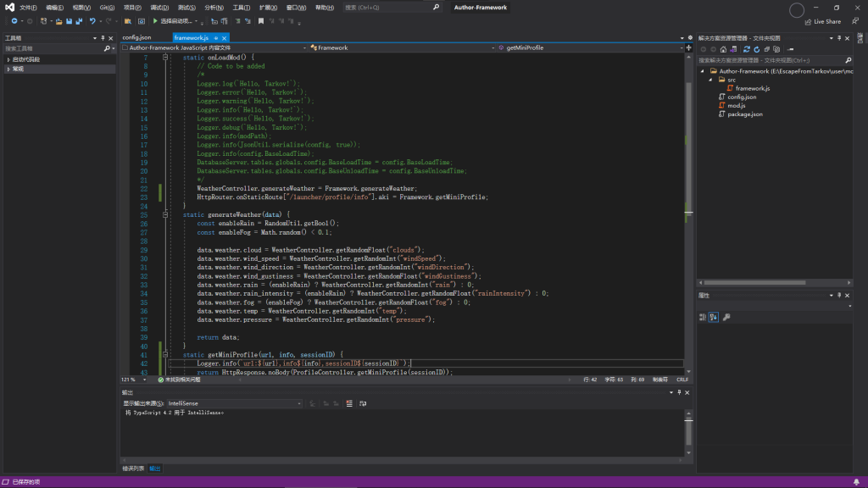Undo the last edit in toolbar
The width and height of the screenshot is (868, 488).
click(x=92, y=21)
